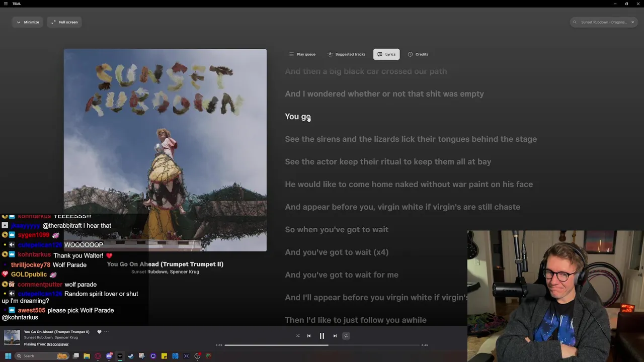
Task: Open Discord from the taskbar
Action: (x=109, y=356)
